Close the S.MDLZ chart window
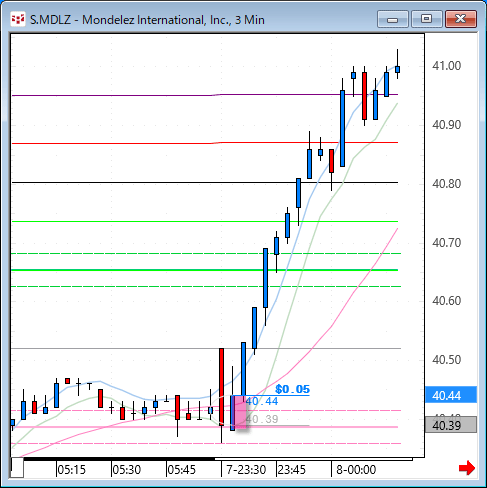The height and width of the screenshot is (488, 487). point(461,19)
